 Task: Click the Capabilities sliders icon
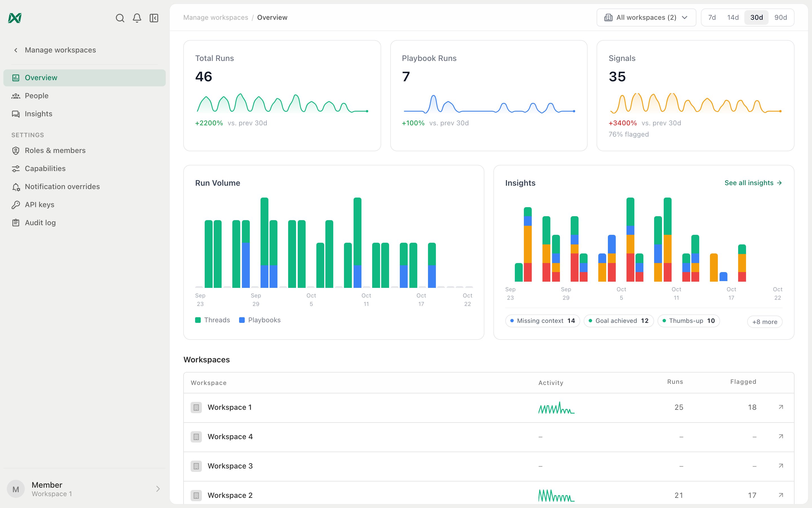pyautogui.click(x=16, y=169)
